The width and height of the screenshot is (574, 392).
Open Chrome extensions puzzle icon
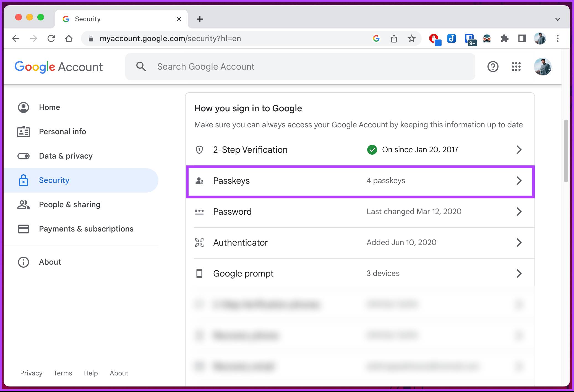click(x=505, y=38)
